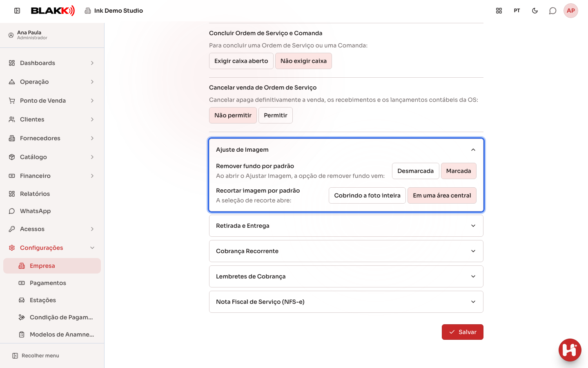Choose Permitir for cancelar venda

click(x=276, y=115)
